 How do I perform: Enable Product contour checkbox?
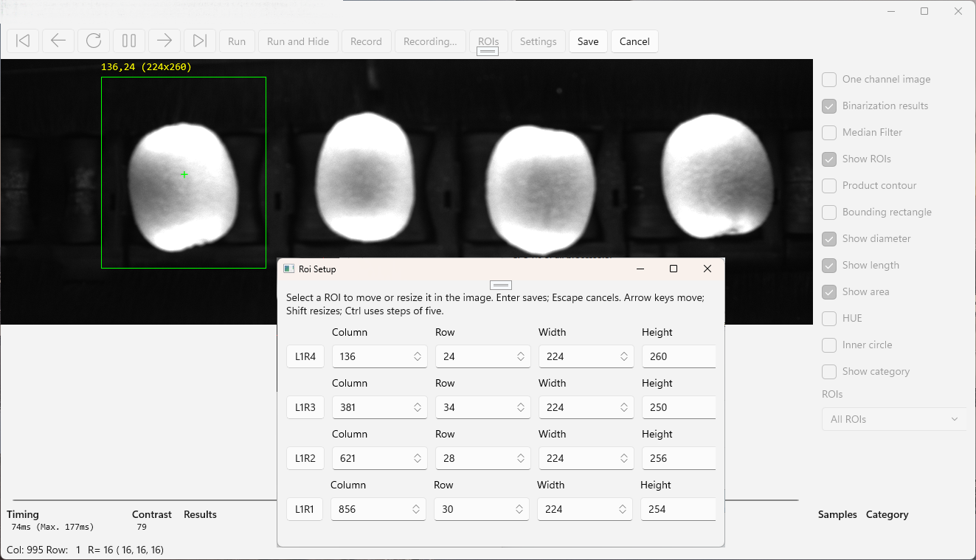pyautogui.click(x=829, y=185)
